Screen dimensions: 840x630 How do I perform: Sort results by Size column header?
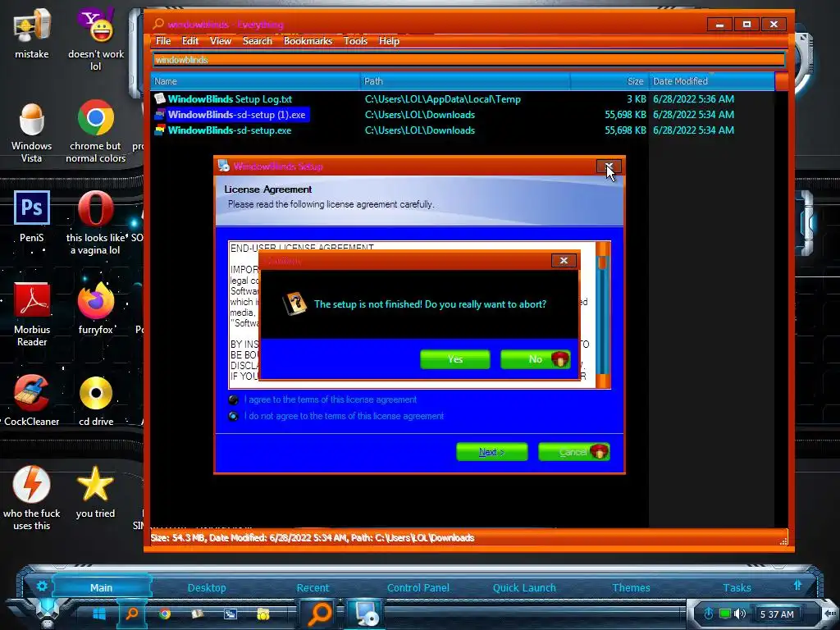click(x=609, y=81)
